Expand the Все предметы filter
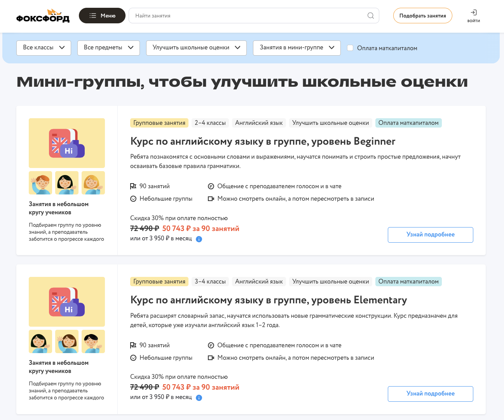 point(108,47)
